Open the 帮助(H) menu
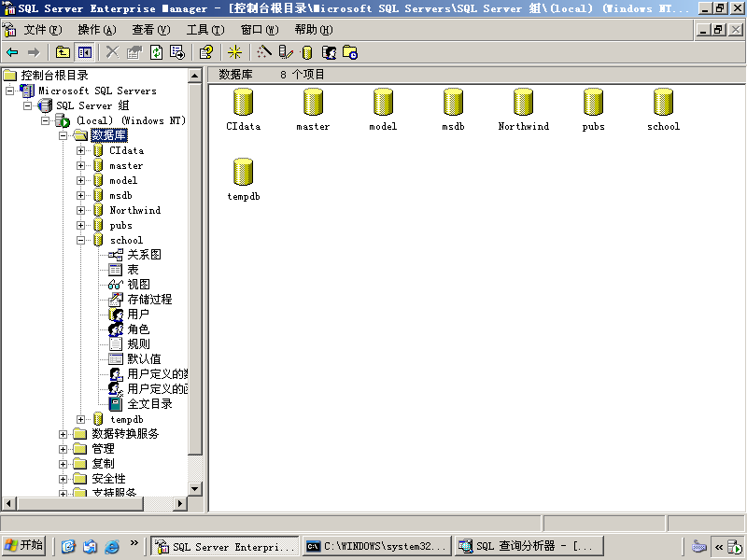This screenshot has height=560, width=747. [314, 30]
